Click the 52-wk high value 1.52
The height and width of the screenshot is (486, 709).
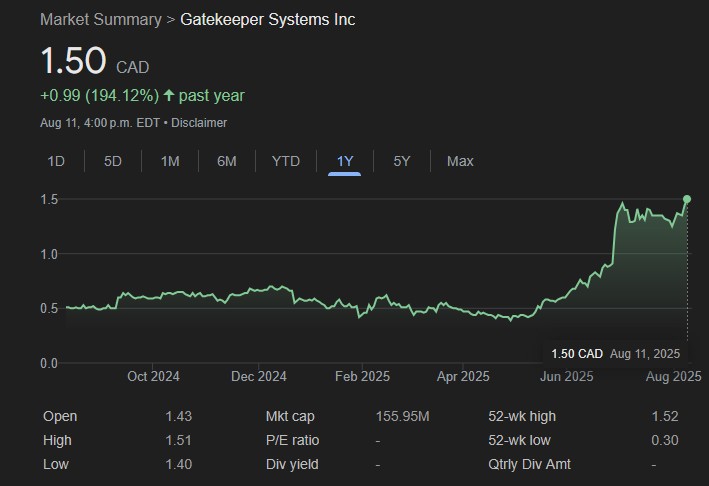click(664, 416)
